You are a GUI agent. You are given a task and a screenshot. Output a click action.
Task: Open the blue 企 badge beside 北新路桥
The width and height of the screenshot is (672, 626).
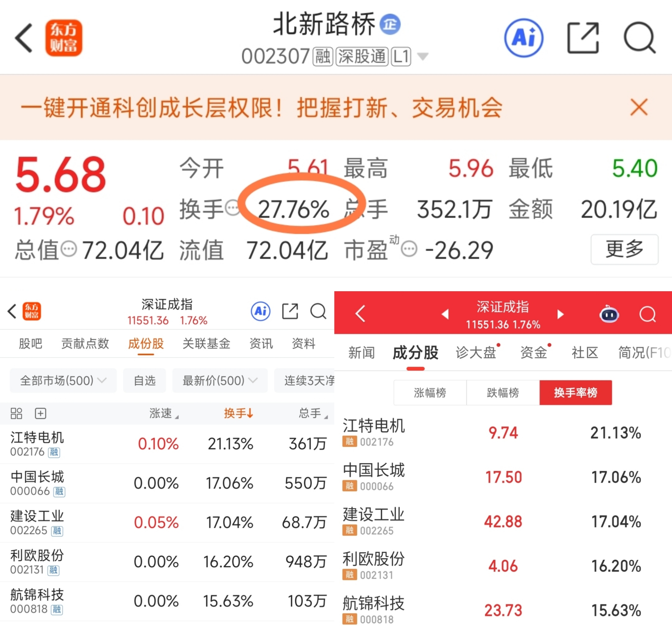(390, 24)
